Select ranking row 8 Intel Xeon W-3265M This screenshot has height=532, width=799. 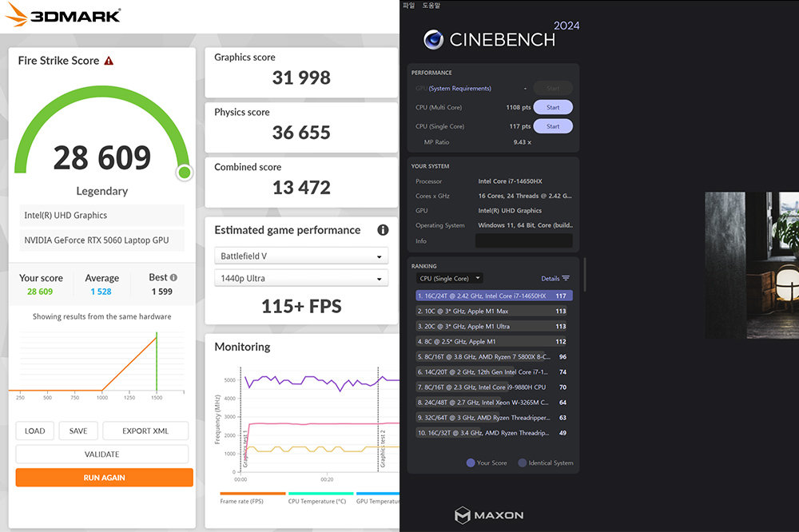coord(494,403)
